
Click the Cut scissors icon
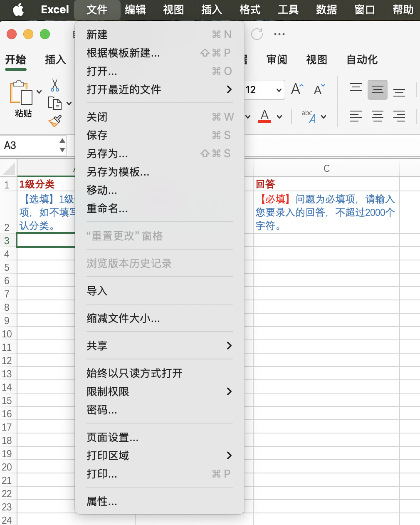click(x=55, y=85)
